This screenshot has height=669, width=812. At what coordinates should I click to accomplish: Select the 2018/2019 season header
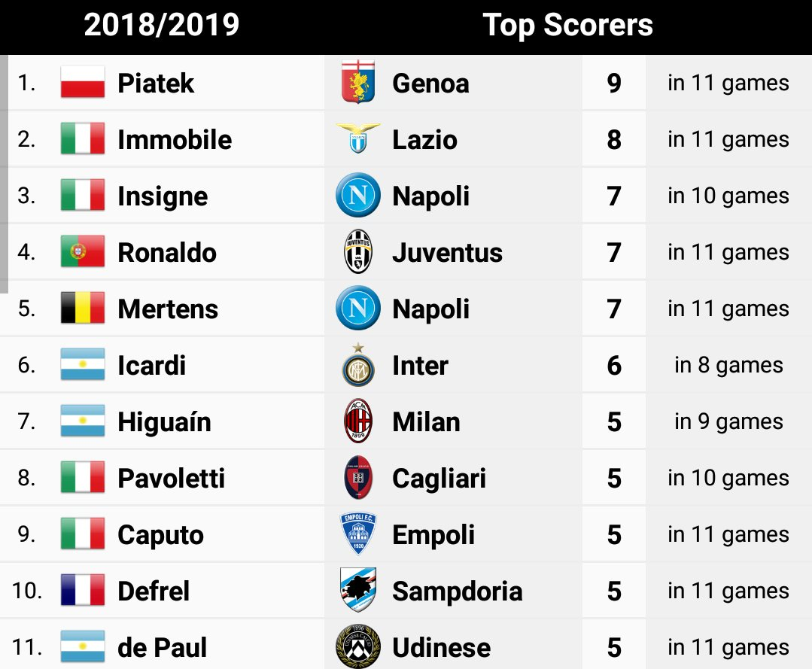pyautogui.click(x=162, y=25)
